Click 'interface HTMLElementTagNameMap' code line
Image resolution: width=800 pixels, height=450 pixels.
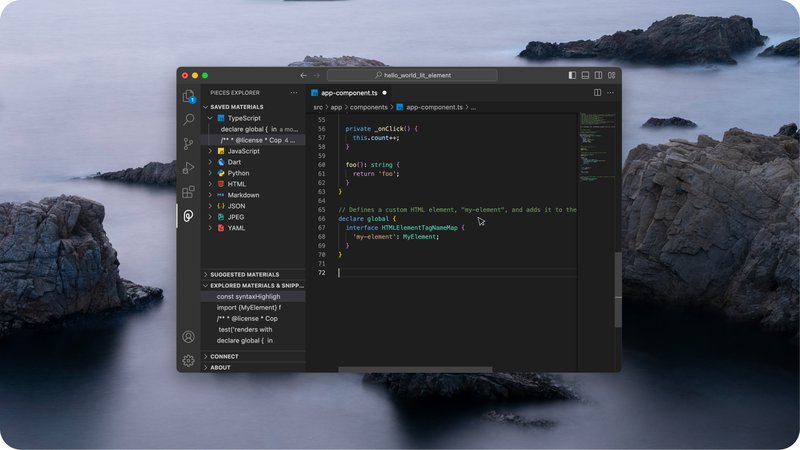click(x=405, y=228)
